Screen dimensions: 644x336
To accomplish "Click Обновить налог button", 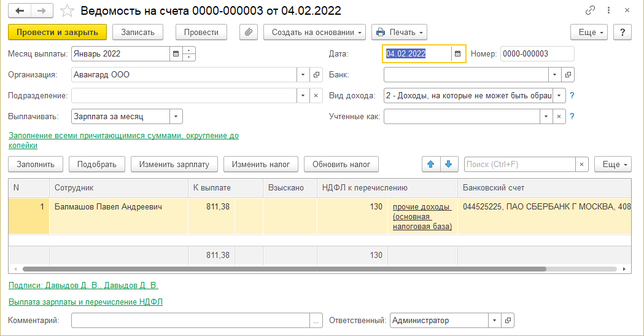I will (x=341, y=164).
